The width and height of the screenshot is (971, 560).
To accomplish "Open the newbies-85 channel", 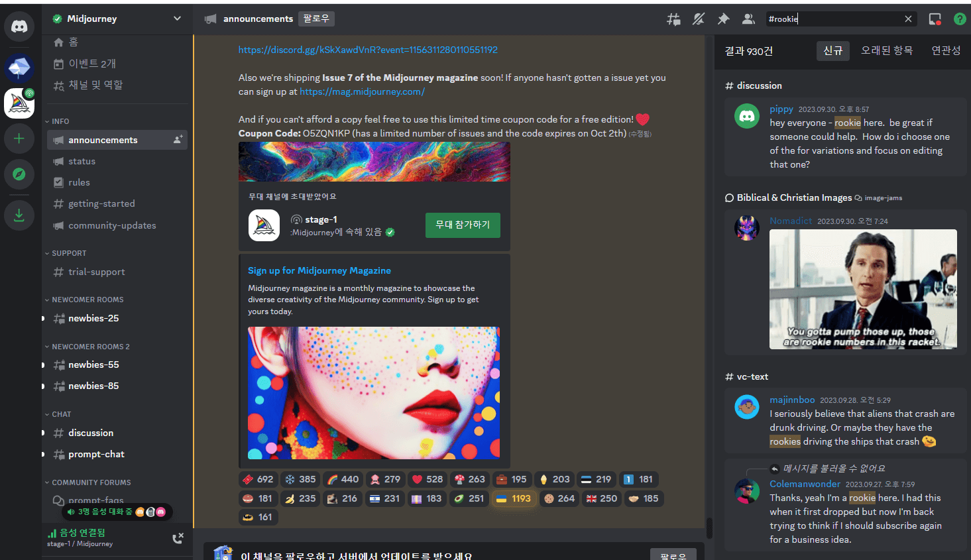I will (x=117, y=386).
